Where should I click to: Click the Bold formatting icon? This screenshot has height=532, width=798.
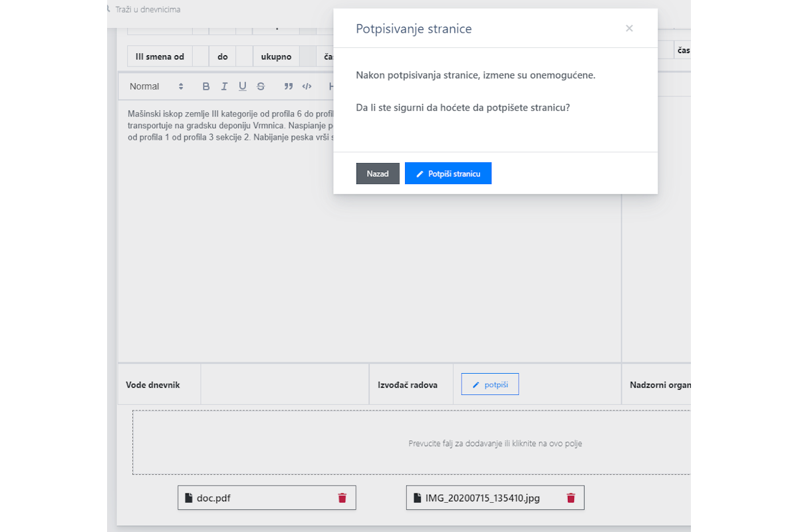point(206,86)
